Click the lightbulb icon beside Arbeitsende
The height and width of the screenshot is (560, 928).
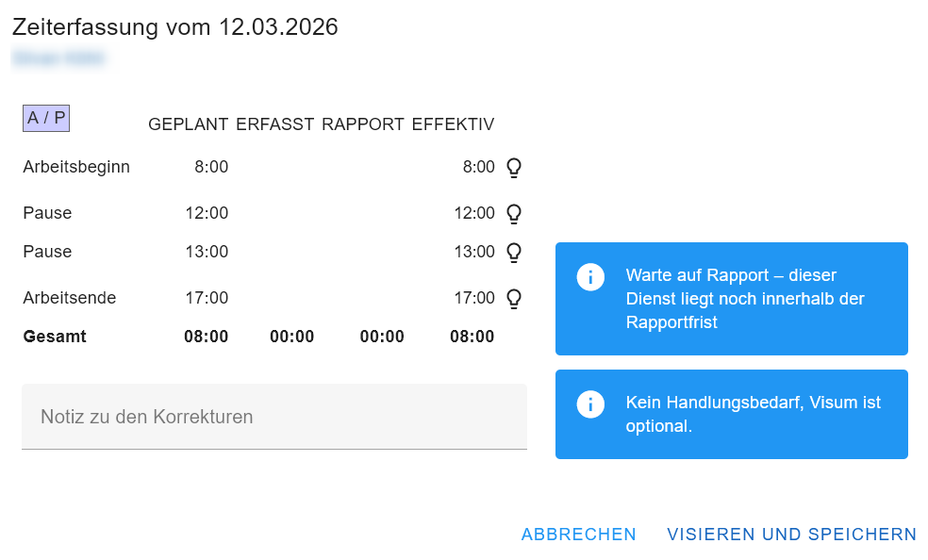coord(514,299)
